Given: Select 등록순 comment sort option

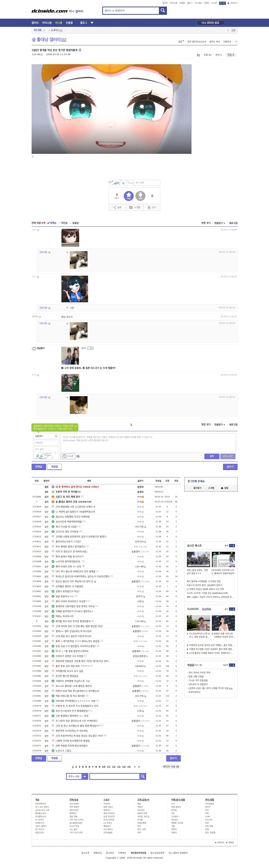Looking at the screenshot, I should [x=52, y=223].
